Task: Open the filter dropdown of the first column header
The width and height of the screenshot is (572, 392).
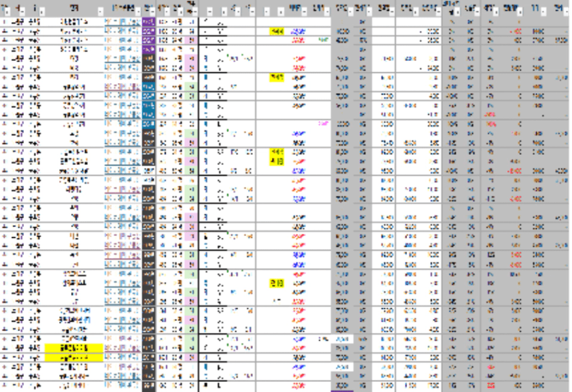Action: click(x=8, y=13)
